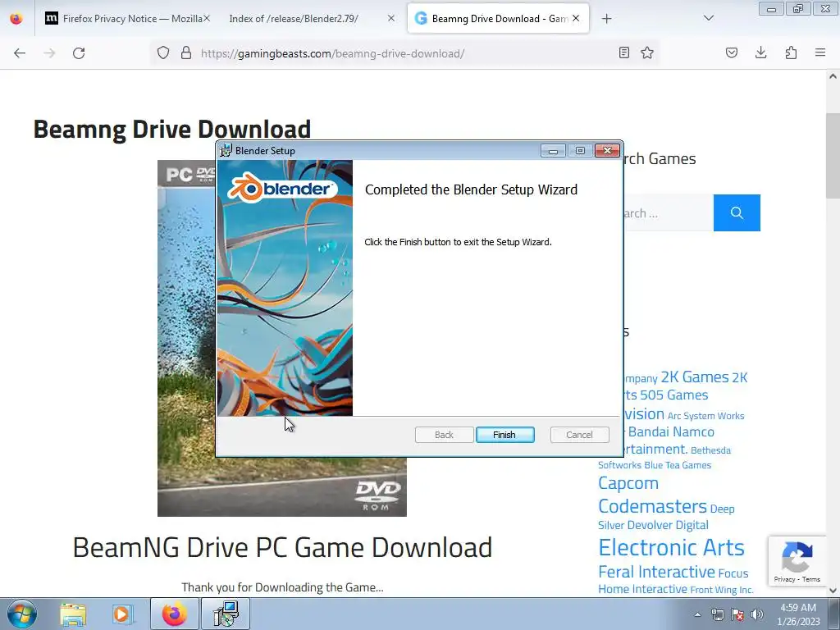Open the Firefox downloads panel
Viewport: 840px width, 630px height.
point(760,52)
